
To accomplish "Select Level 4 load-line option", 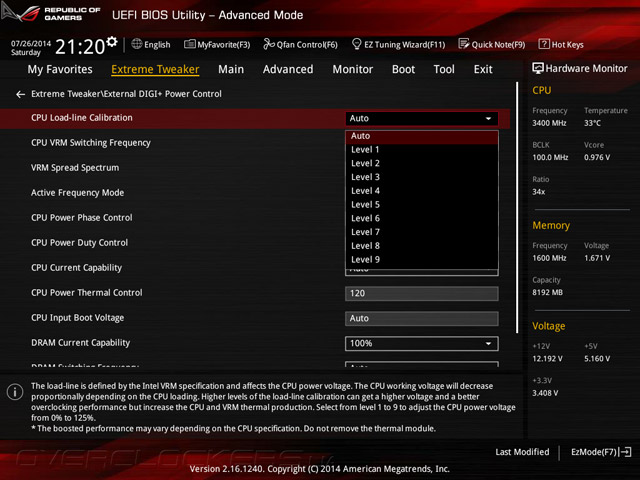I will (422, 191).
